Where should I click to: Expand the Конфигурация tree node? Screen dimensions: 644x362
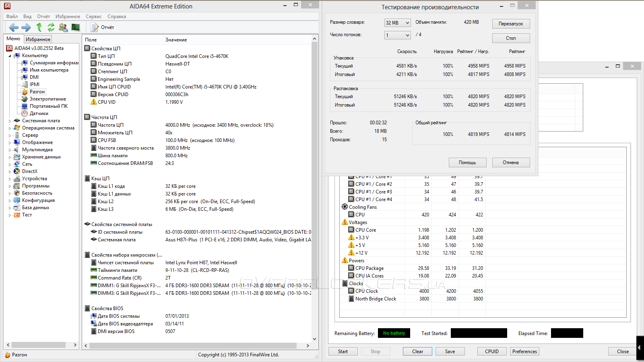coord(10,201)
